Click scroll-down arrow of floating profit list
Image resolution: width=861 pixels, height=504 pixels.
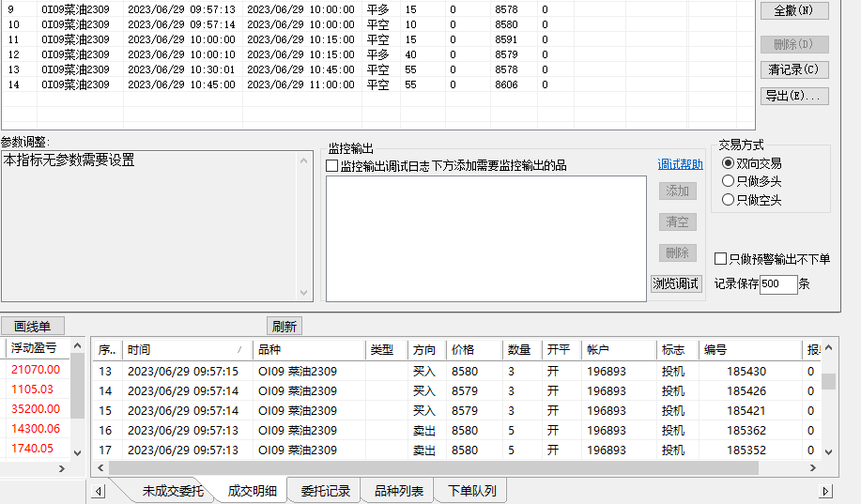(x=77, y=451)
